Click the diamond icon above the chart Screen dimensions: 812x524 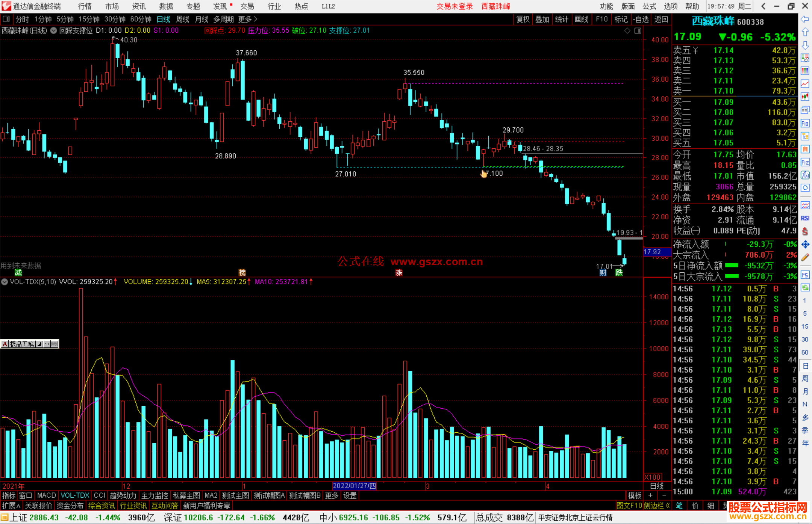(x=627, y=31)
